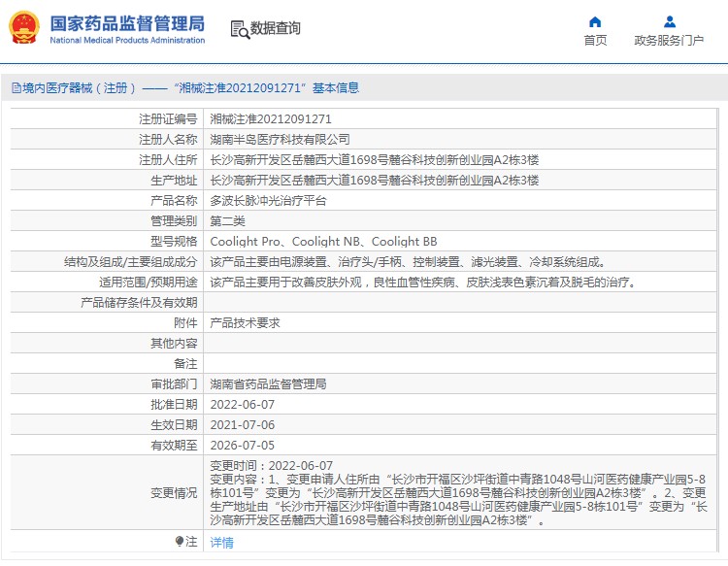This screenshot has height=566, width=728.
Task: Click the 产品储存条件及有效期 label
Action: [139, 303]
